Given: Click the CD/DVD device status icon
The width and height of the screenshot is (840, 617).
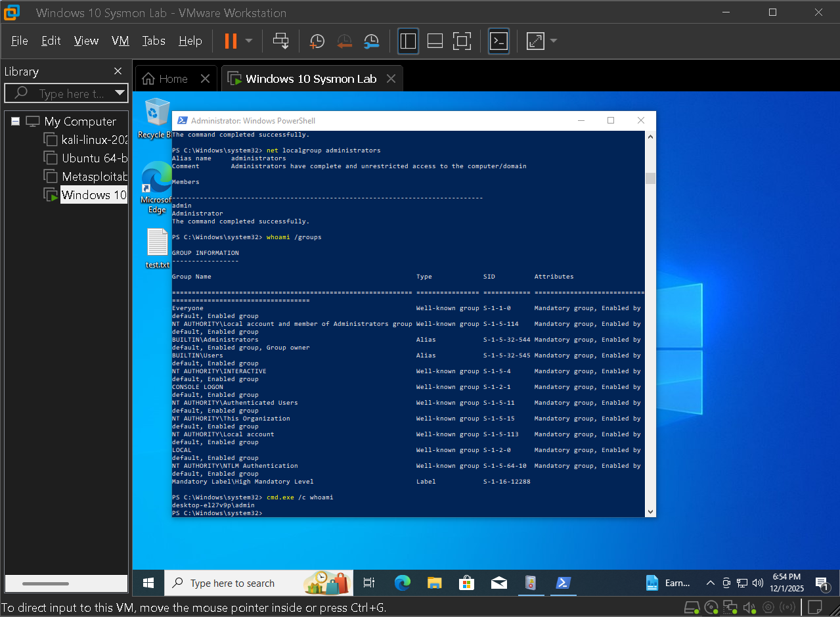Looking at the screenshot, I should 711,606.
